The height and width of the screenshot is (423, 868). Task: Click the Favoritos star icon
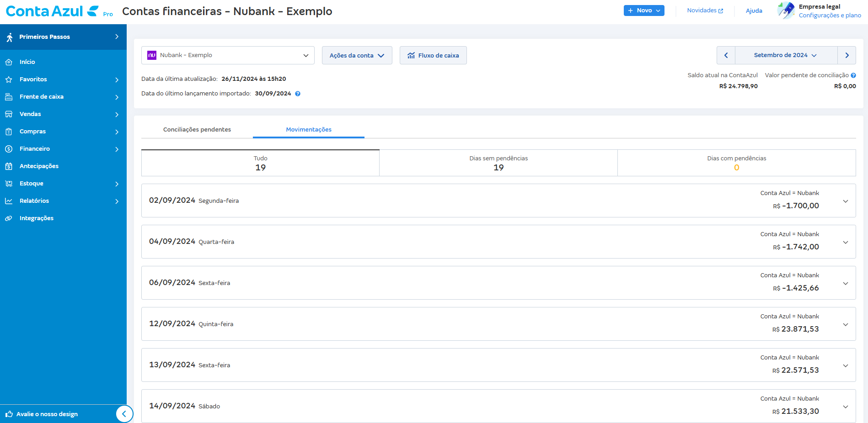click(9, 79)
